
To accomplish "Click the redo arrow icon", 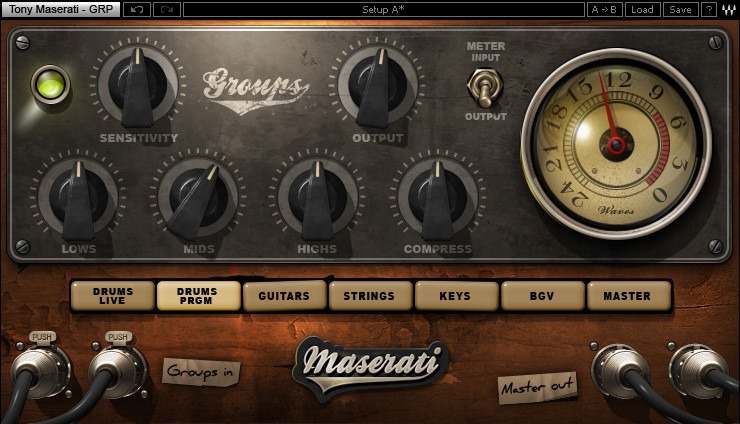I will (167, 9).
